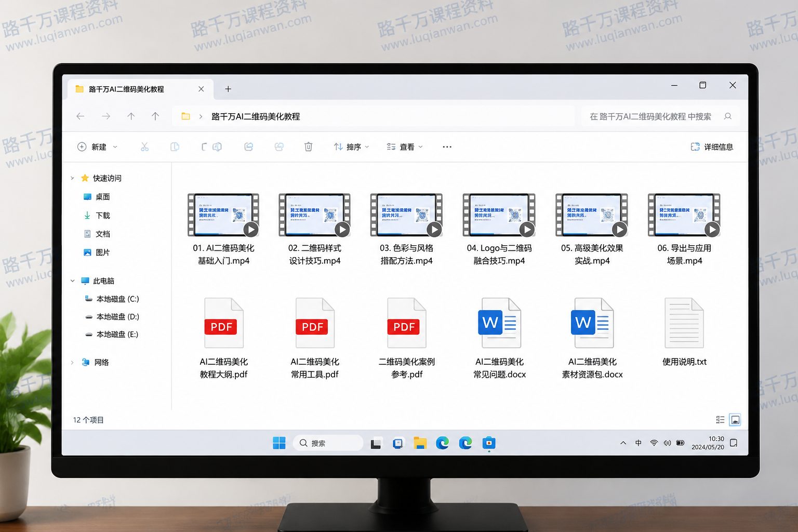Open the 查看 view dropdown
Image resolution: width=798 pixels, height=532 pixels.
point(405,147)
